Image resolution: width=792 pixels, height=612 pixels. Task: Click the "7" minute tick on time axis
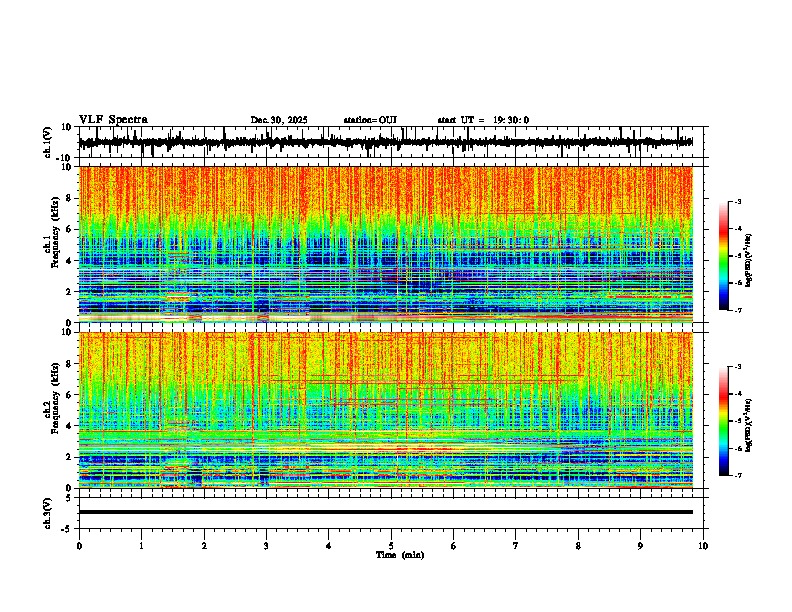[516, 546]
